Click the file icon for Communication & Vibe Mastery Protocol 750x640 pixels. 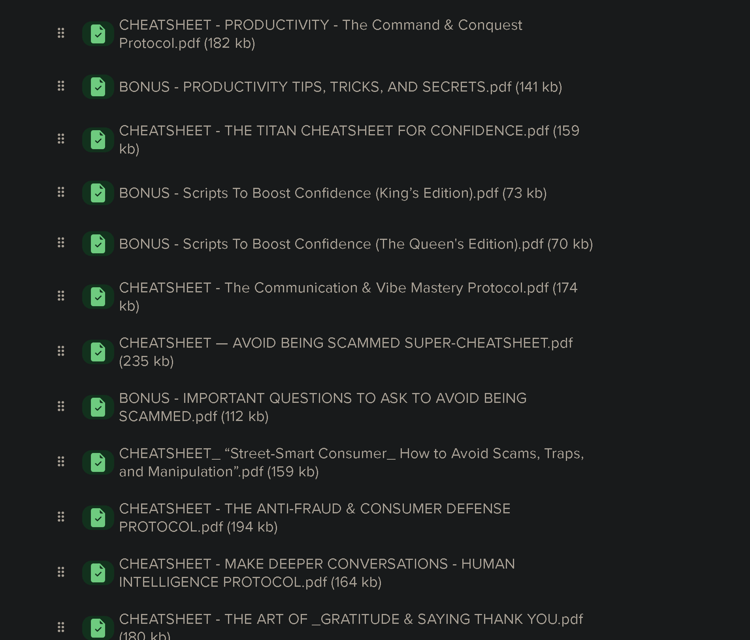[97, 297]
